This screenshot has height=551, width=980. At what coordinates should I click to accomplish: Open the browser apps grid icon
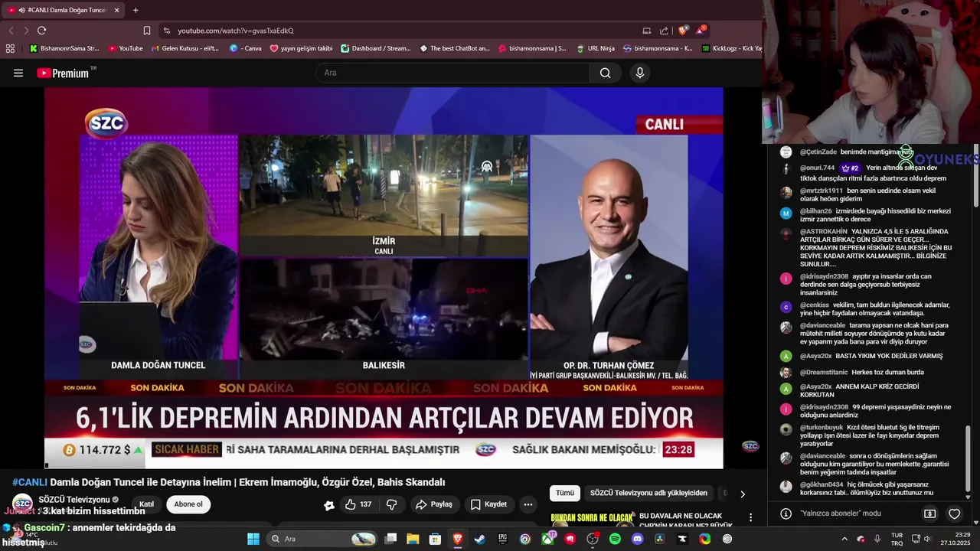click(10, 48)
